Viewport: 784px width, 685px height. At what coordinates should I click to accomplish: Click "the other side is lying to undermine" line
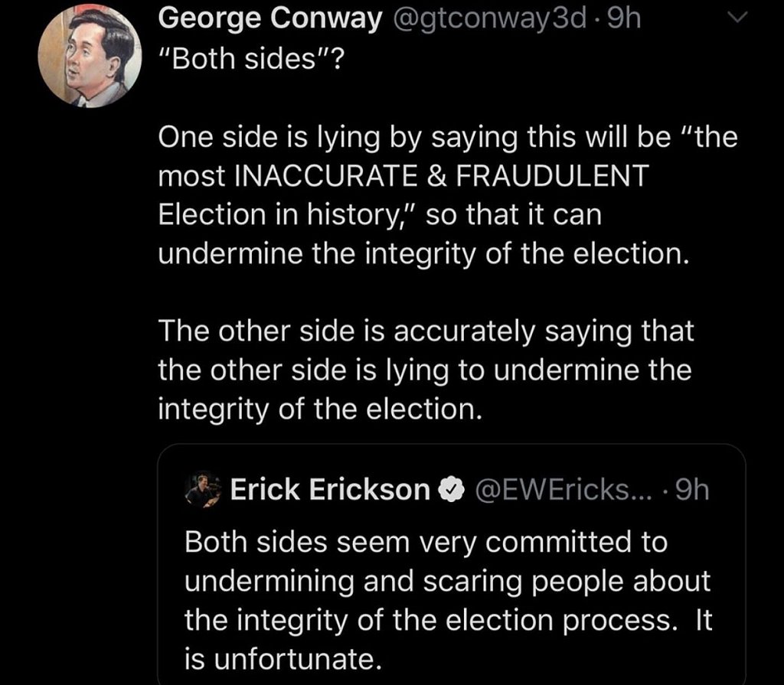coord(424,370)
